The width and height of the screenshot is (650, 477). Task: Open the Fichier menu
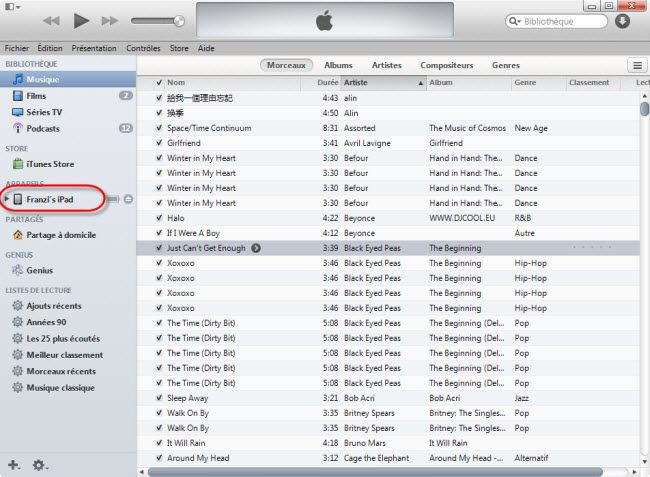[16, 47]
